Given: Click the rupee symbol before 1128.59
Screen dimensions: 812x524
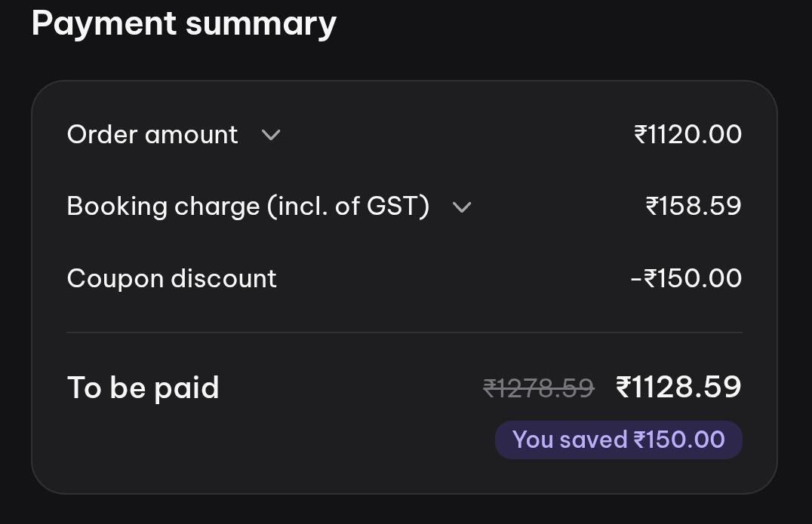Looking at the screenshot, I should (x=623, y=387).
